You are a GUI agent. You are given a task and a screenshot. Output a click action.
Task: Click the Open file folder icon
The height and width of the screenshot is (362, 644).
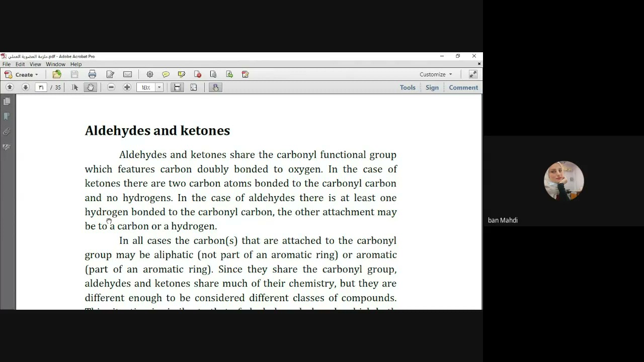[57, 74]
